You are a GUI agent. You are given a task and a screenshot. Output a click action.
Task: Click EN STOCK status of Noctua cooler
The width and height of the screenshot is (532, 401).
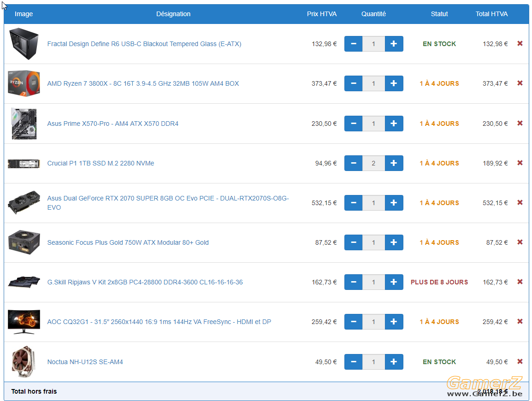(439, 362)
